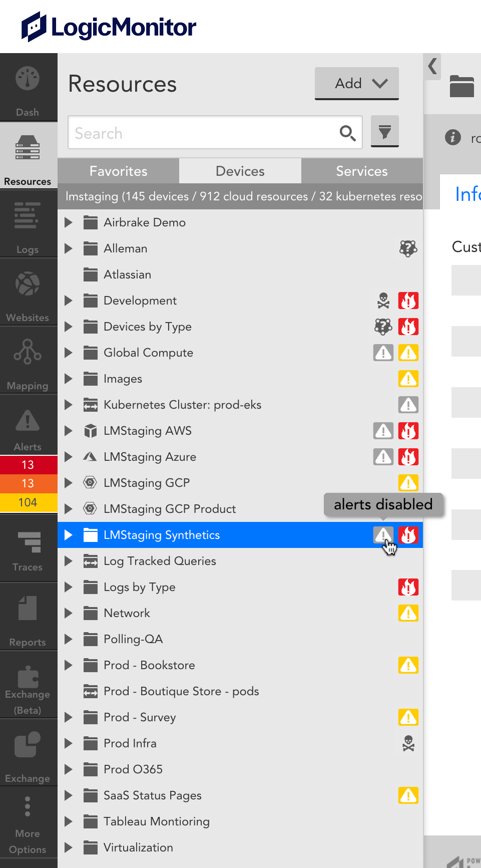Open the Add dropdown menu
This screenshot has width=481, height=868.
(x=356, y=83)
